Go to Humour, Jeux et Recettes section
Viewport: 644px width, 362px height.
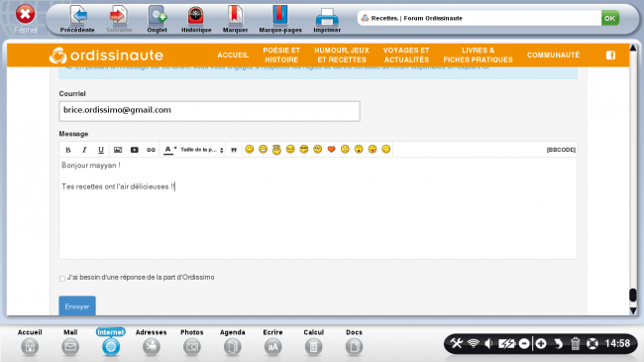(342, 56)
